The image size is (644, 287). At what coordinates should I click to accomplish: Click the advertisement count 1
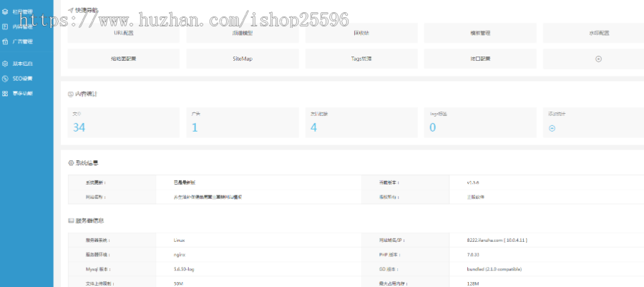click(195, 127)
